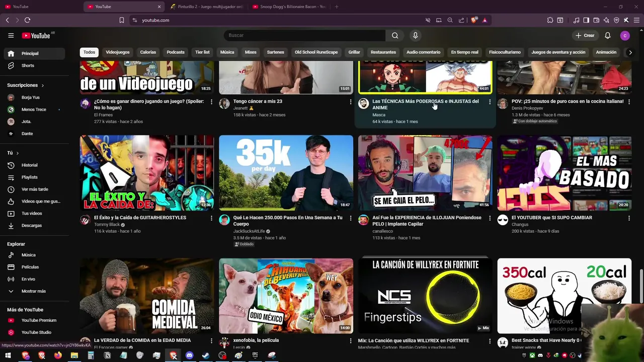Screen dimensions: 644x362
Task: Open Ver más tarde list
Action: (x=34, y=189)
